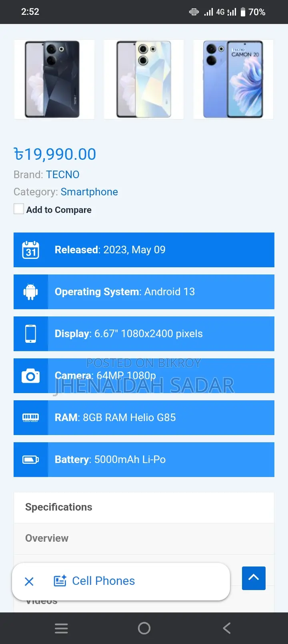Click the RAM memory chip icon

[x=30, y=418]
